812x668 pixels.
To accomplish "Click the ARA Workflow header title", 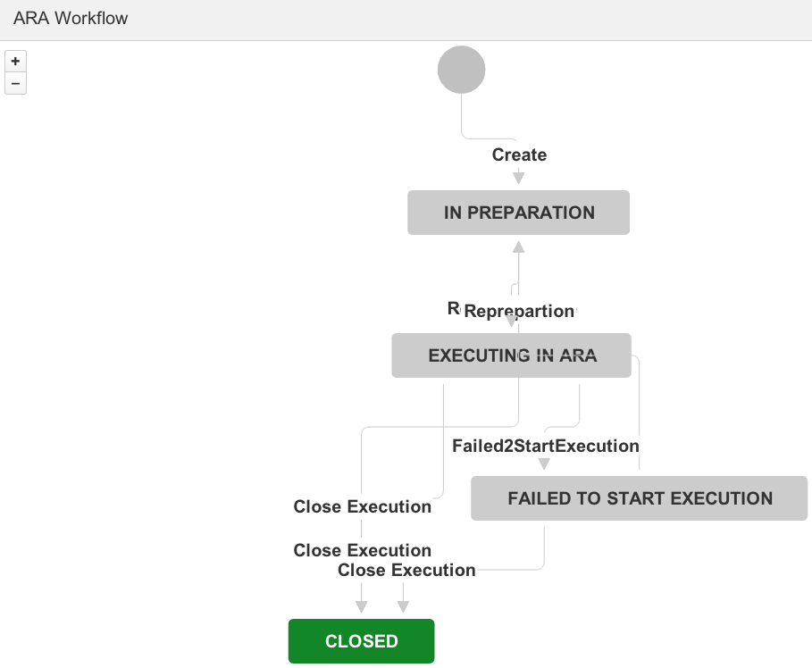I will (71, 18).
